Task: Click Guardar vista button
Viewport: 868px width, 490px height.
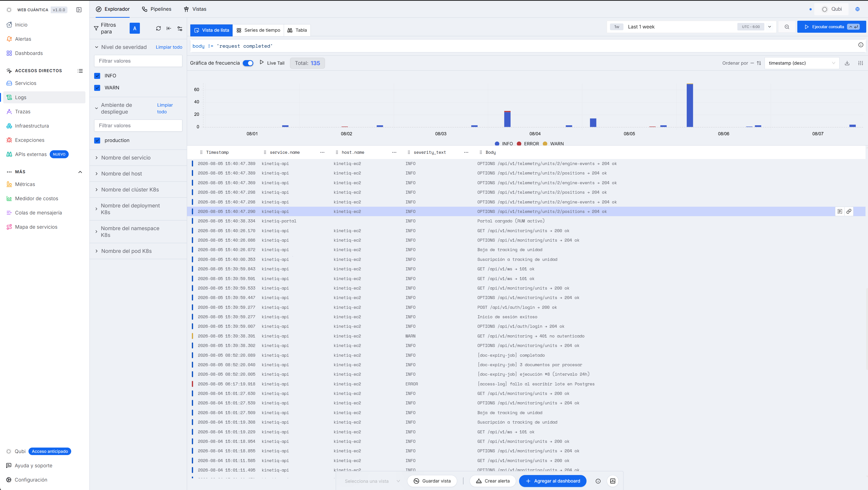Action: coord(432,481)
